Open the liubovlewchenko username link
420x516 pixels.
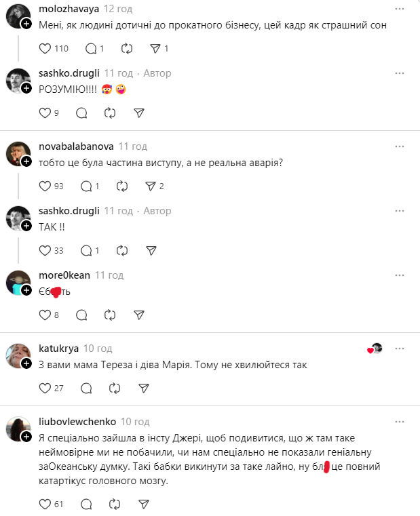click(78, 422)
